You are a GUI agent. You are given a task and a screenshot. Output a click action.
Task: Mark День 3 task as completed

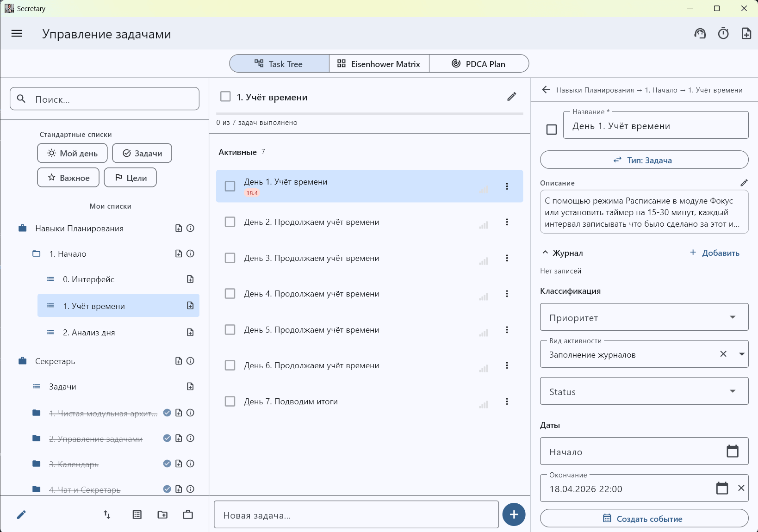pyautogui.click(x=230, y=258)
